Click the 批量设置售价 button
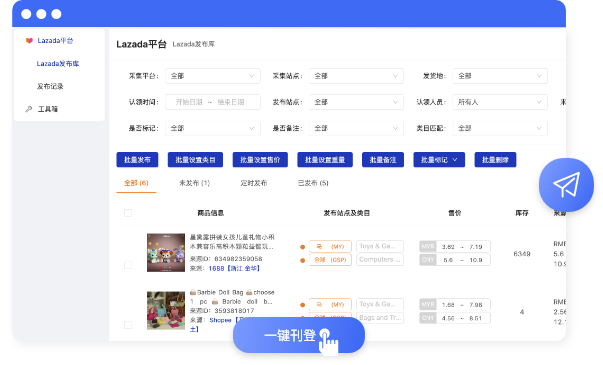The height and width of the screenshot is (365, 603). [x=260, y=160]
